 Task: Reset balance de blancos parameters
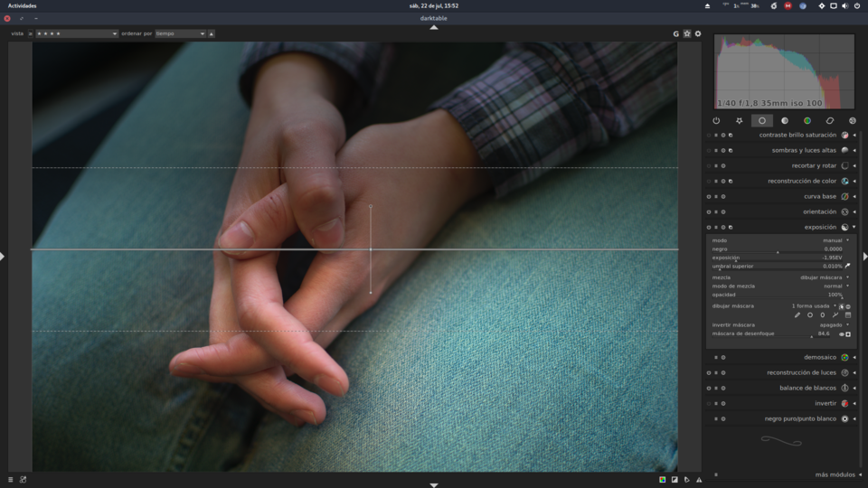pyautogui.click(x=723, y=389)
